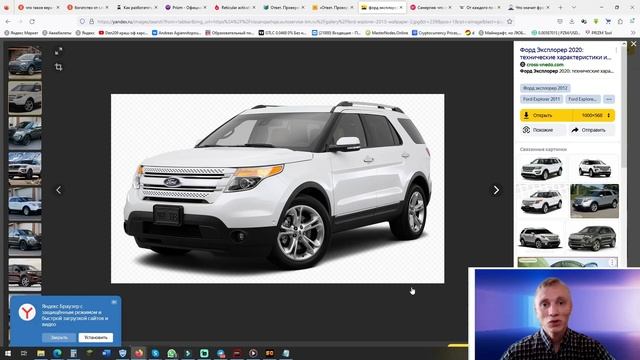
Task: Select the Ford Explorer 2011 tag
Action: click(541, 99)
